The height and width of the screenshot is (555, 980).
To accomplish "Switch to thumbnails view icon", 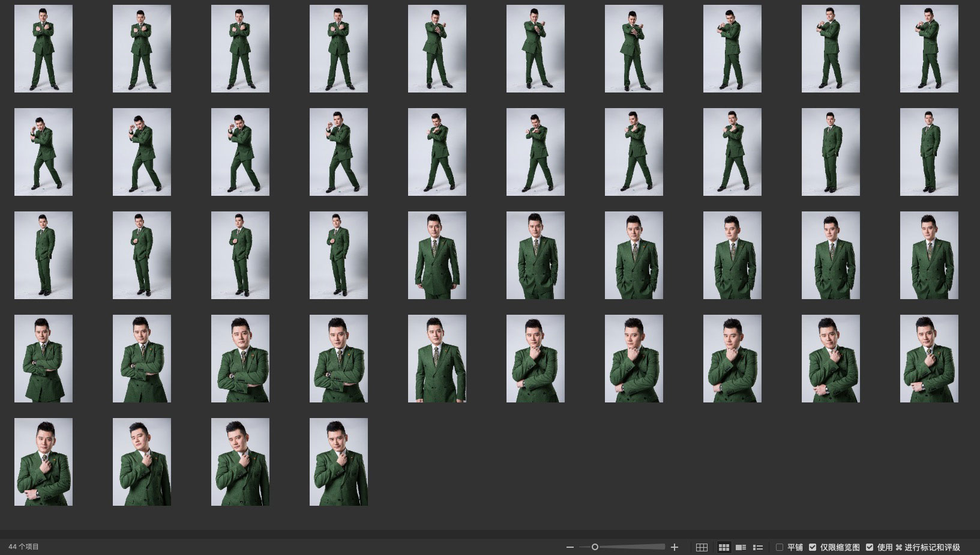I will point(724,547).
